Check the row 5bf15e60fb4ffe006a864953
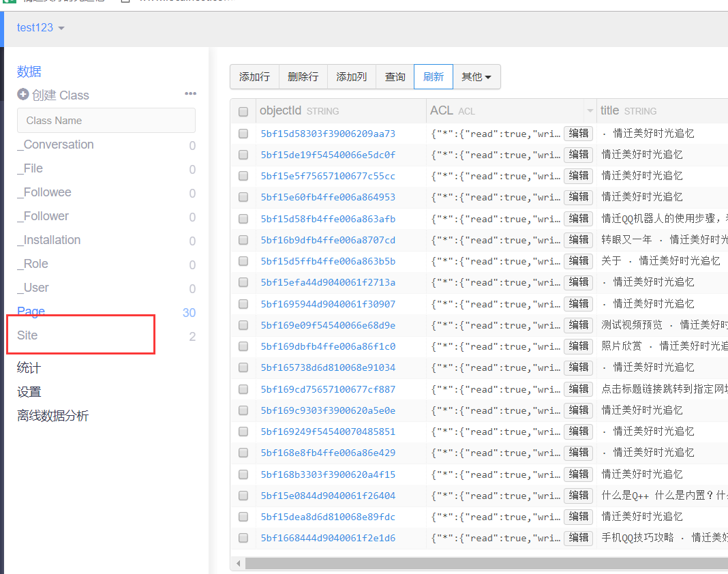This screenshot has height=574, width=728. 243,197
